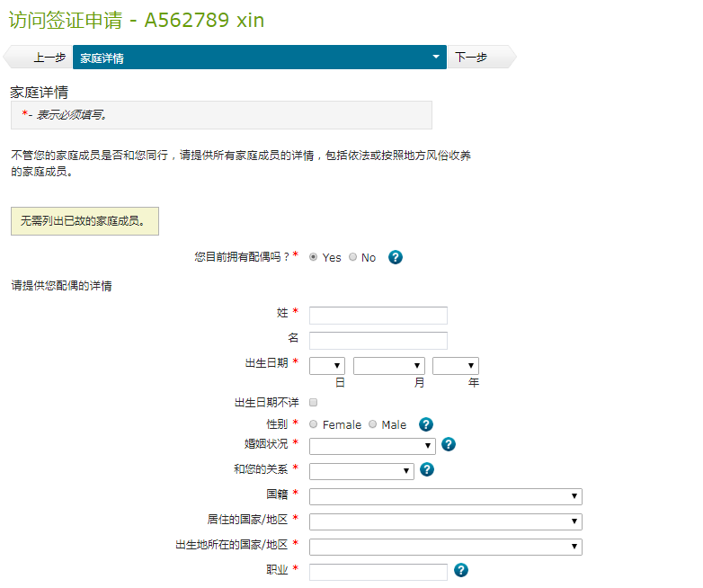Viewport: 703px width, 588px height.
Task: Click the 表示必须填写 required notice text
Action: click(x=71, y=115)
